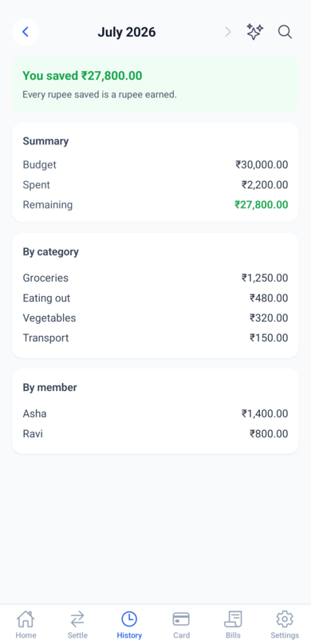
Task: Open the Transport category row
Action: pos(155,338)
